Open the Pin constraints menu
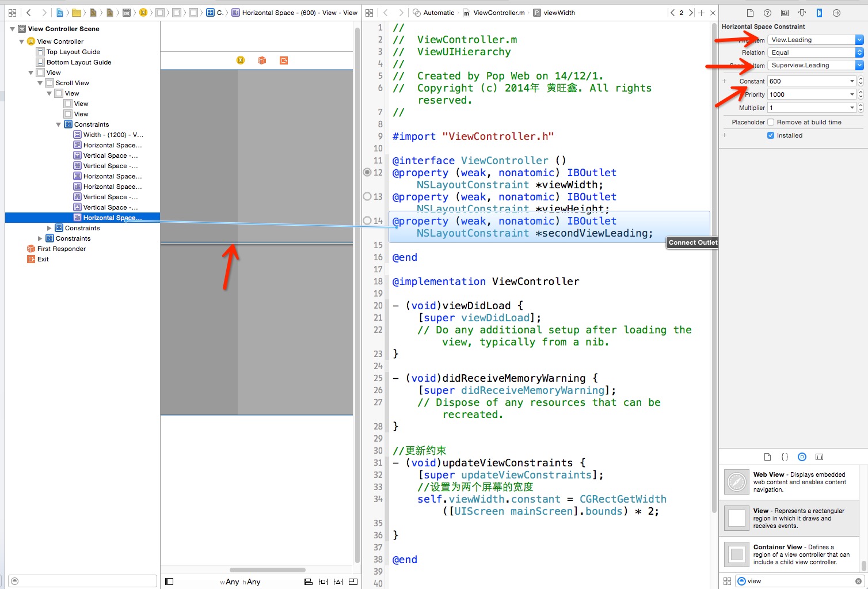This screenshot has width=868, height=589. tap(323, 582)
